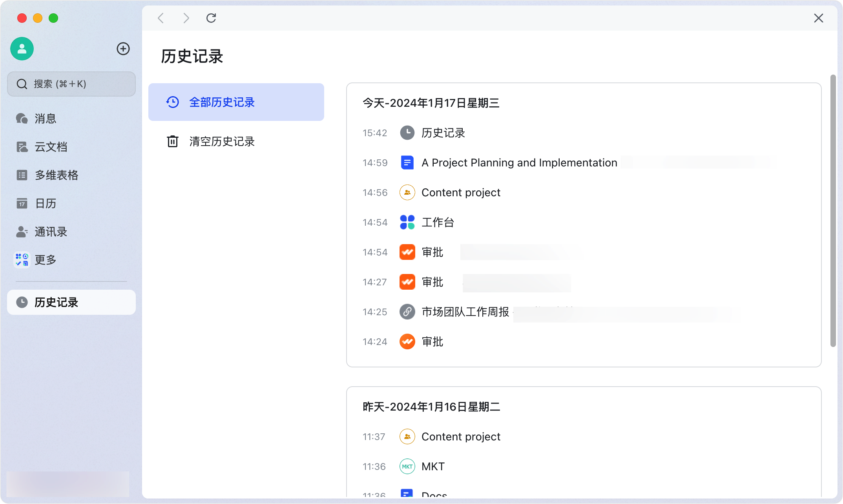843x504 pixels.
Task: Select the 历史记录 sidebar item
Action: click(57, 302)
